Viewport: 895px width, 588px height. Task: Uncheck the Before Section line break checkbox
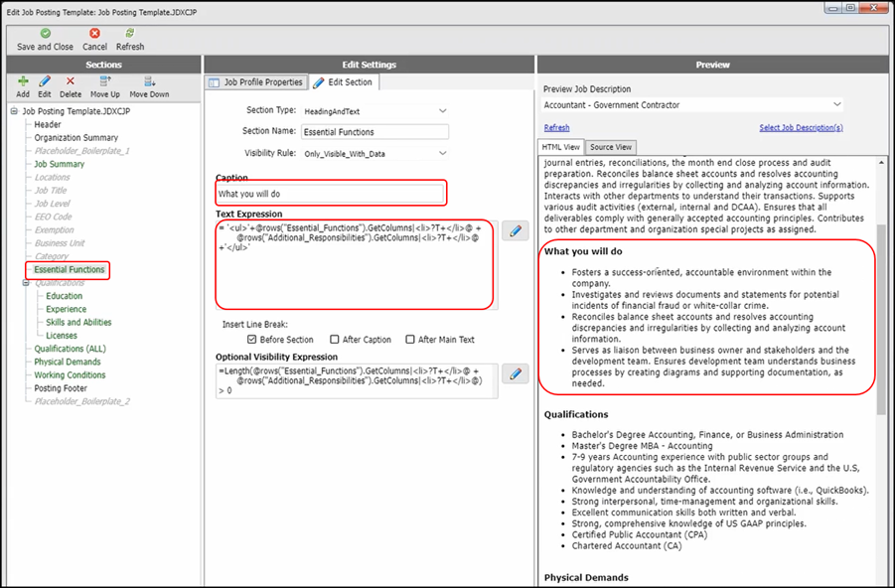251,340
